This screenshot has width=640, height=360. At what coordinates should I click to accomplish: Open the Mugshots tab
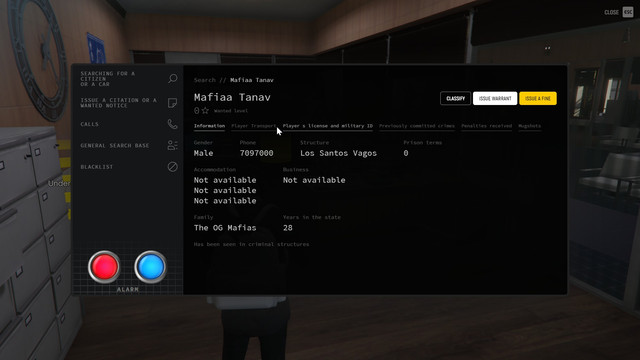pyautogui.click(x=529, y=126)
